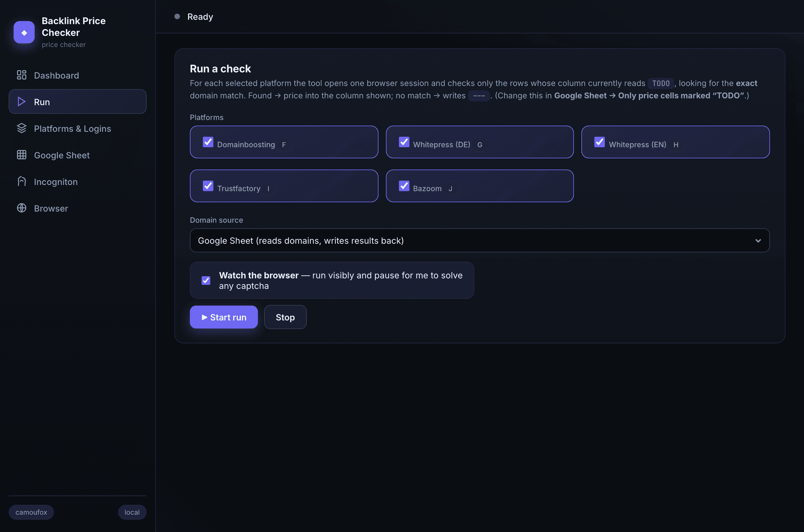Click the Incogniton icon in sidebar
804x532 pixels.
pos(21,182)
